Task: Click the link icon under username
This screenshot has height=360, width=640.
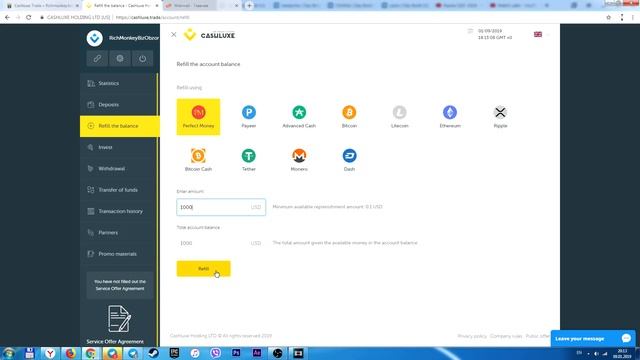Action: 97,58
